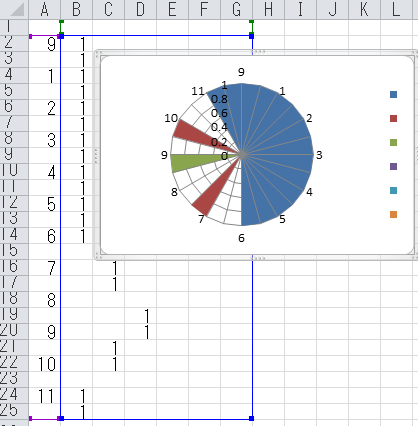418x426 pixels.
Task: Select row 4 header
Action: coord(14,75)
